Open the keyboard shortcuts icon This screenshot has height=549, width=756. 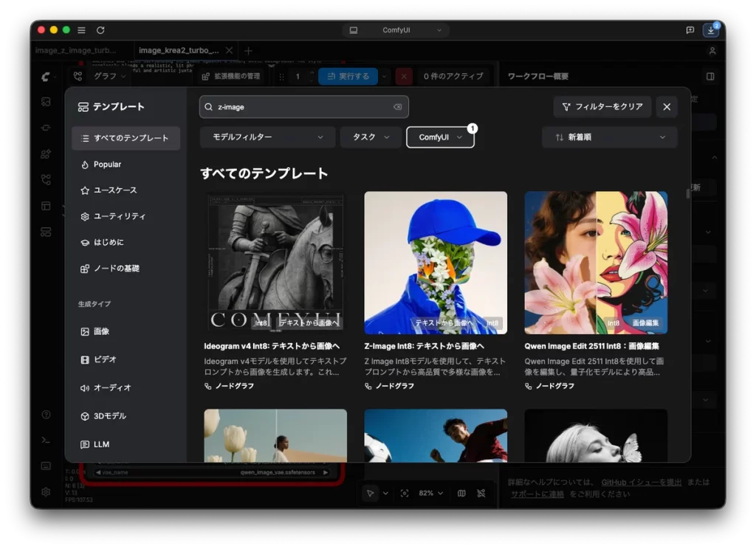pos(46,466)
